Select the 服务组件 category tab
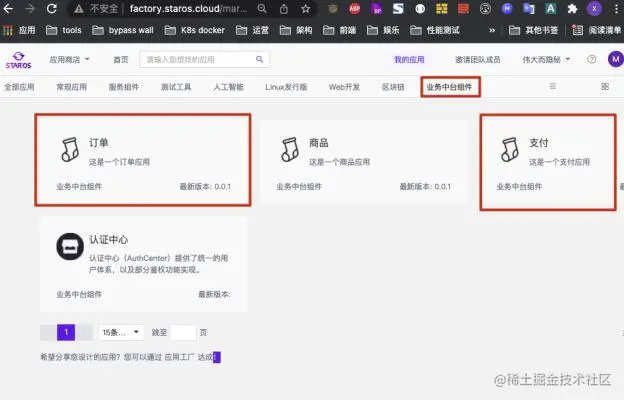This screenshot has width=624, height=400. pyautogui.click(x=124, y=87)
